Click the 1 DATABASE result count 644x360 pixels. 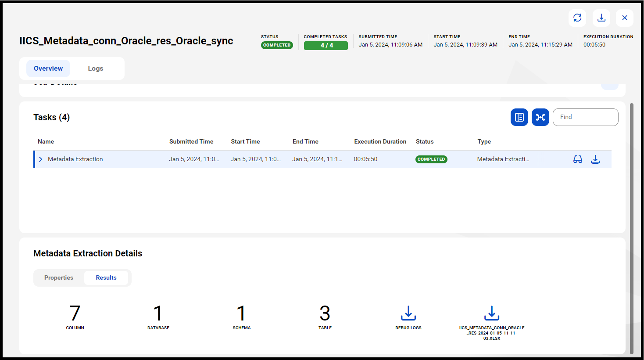158,317
